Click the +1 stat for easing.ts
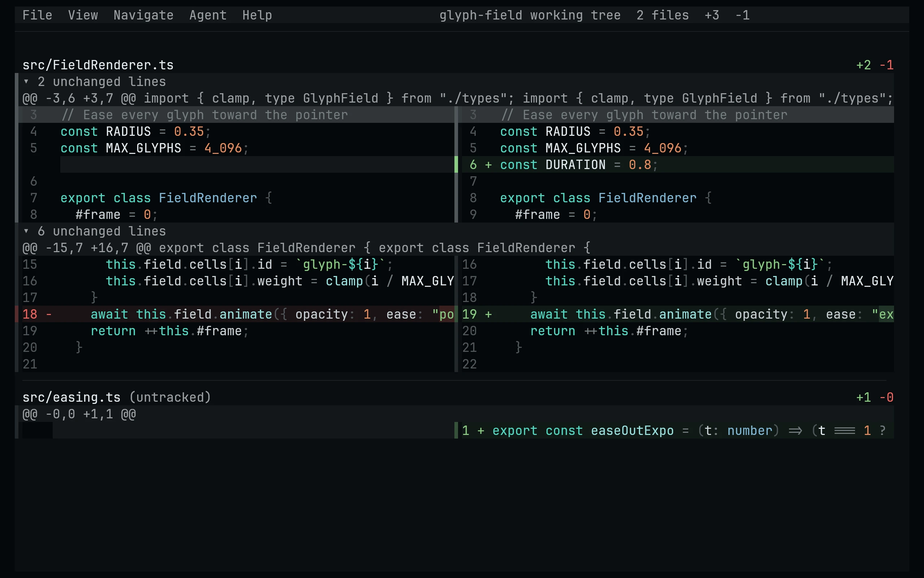Screen dimensions: 924x578 pos(863,397)
